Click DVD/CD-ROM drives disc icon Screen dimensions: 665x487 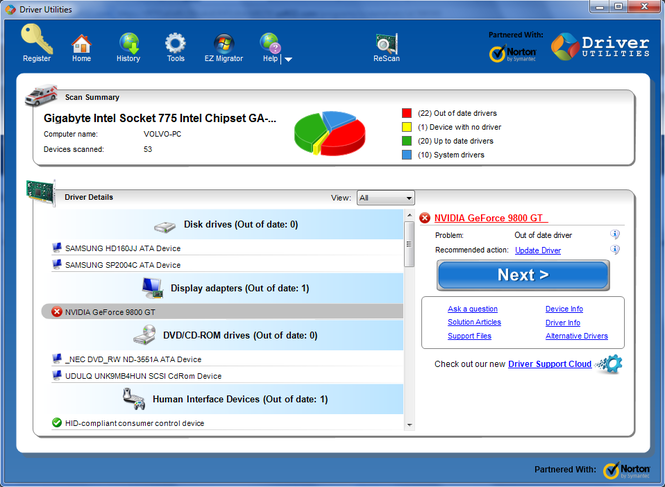[145, 335]
